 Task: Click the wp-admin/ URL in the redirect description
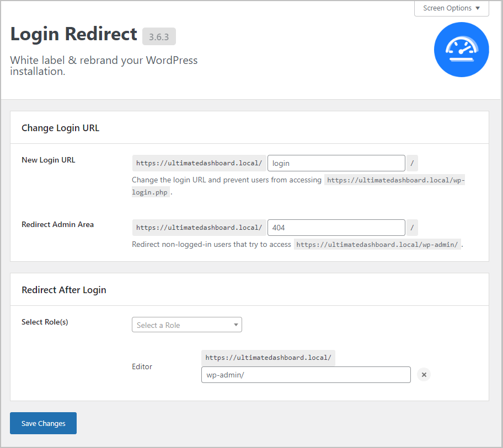click(377, 245)
